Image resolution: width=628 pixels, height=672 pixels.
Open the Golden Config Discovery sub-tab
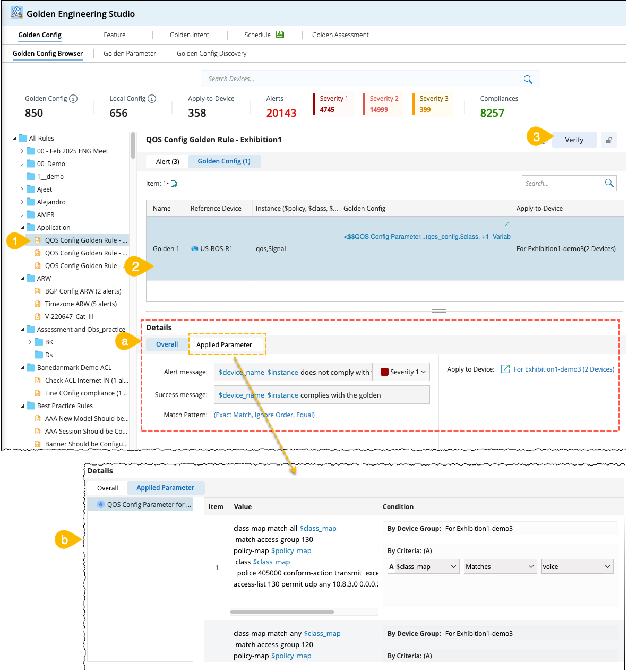click(x=211, y=54)
